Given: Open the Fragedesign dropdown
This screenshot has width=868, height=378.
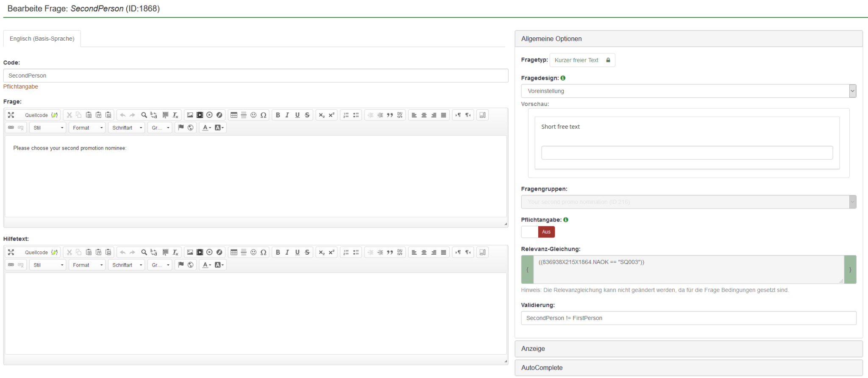Looking at the screenshot, I should pos(689,91).
